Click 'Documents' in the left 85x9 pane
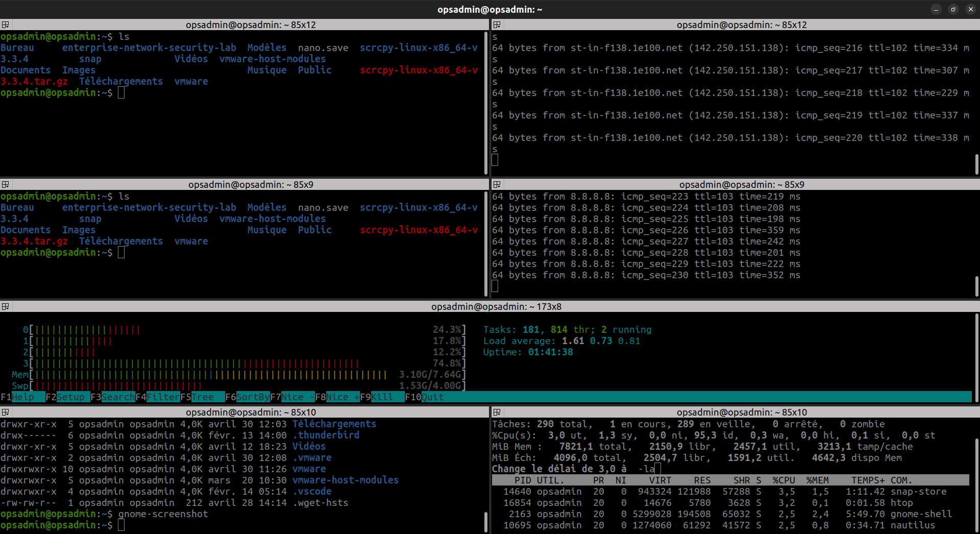This screenshot has width=980, height=534. click(x=26, y=230)
